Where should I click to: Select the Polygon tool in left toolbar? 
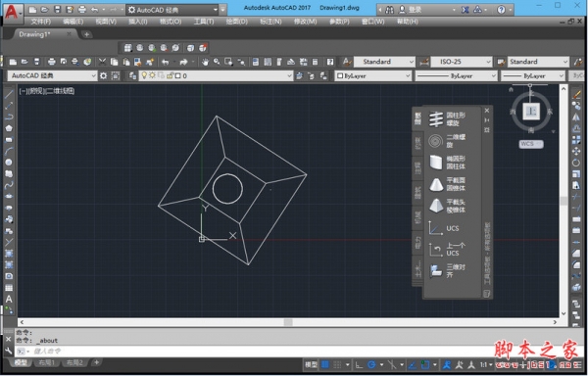[x=9, y=128]
